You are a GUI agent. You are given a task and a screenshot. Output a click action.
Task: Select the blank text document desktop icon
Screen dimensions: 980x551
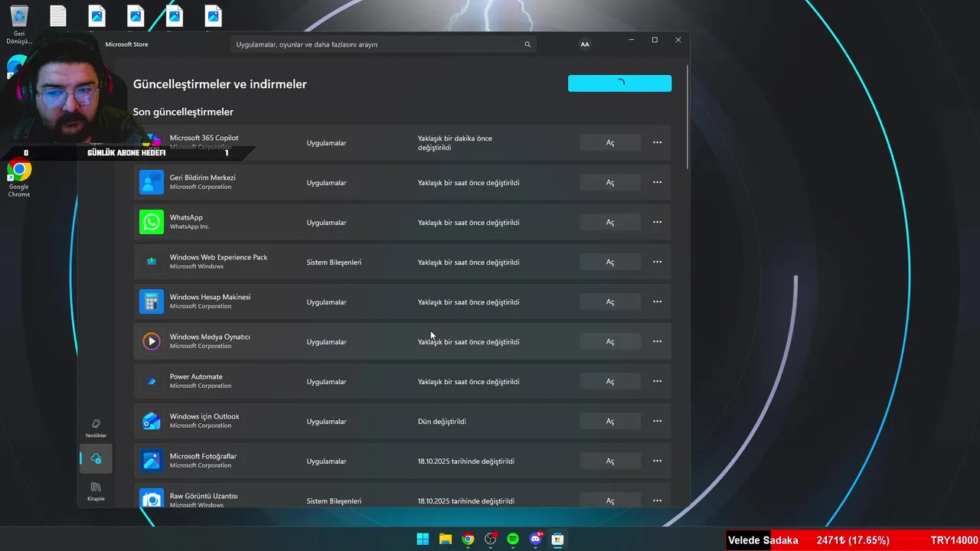tap(58, 17)
